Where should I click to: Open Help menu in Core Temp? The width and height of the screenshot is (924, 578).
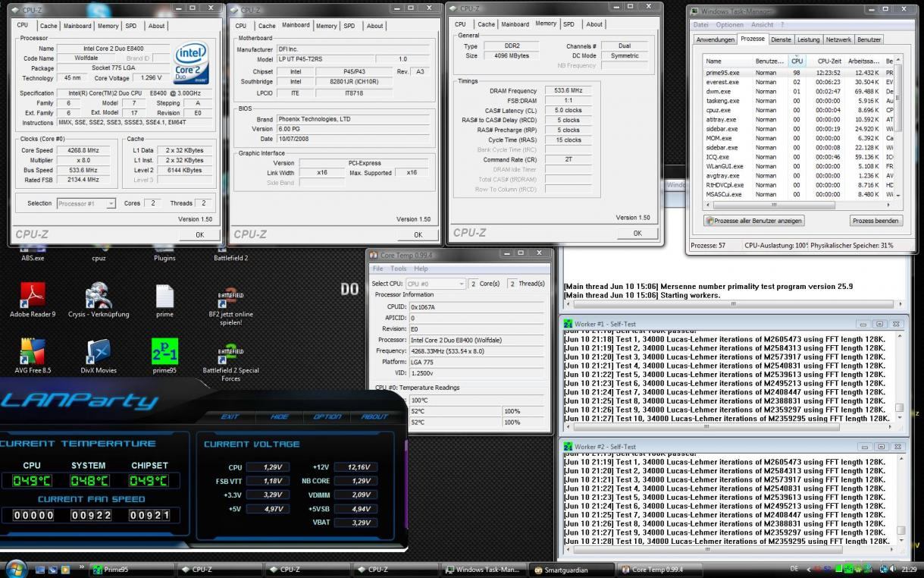click(421, 269)
